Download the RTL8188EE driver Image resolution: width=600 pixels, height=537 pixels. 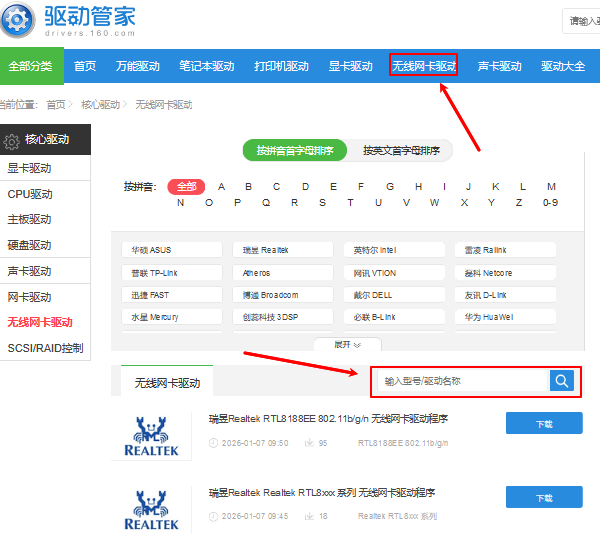pyautogui.click(x=544, y=423)
